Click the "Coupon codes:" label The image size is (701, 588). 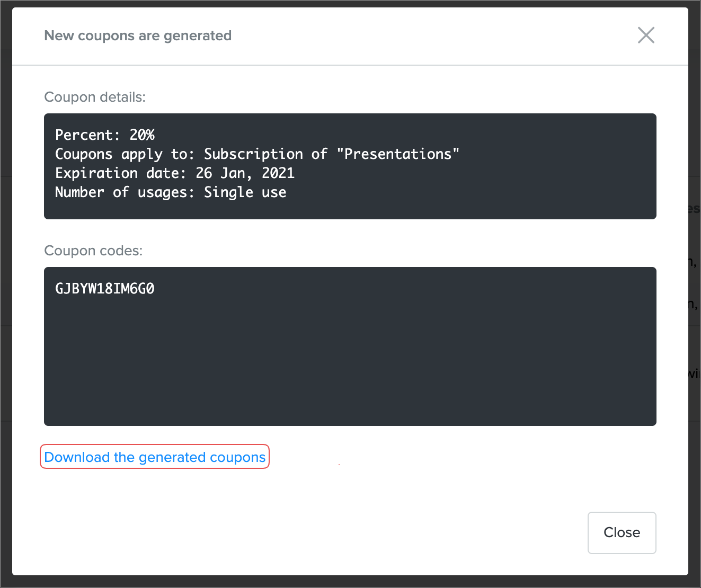pos(93,251)
